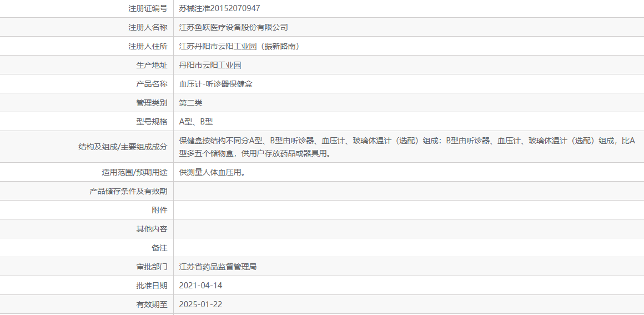Select the 附件 label
The image size is (644, 315).
tap(160, 210)
